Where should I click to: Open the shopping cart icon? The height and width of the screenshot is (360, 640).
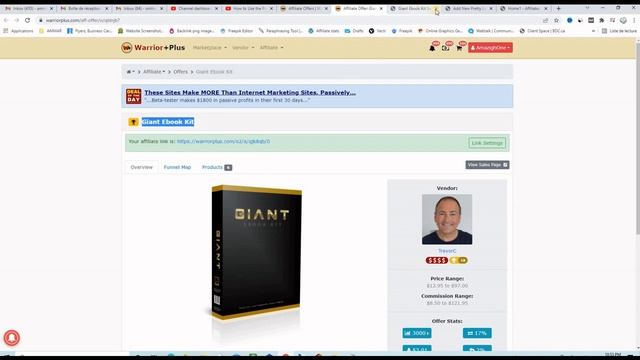pyautogui.click(x=459, y=48)
